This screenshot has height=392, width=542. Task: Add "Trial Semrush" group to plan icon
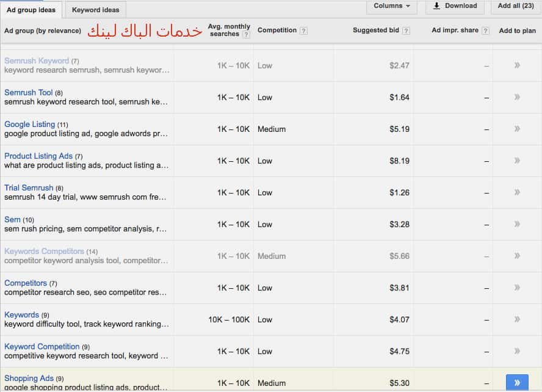click(517, 192)
